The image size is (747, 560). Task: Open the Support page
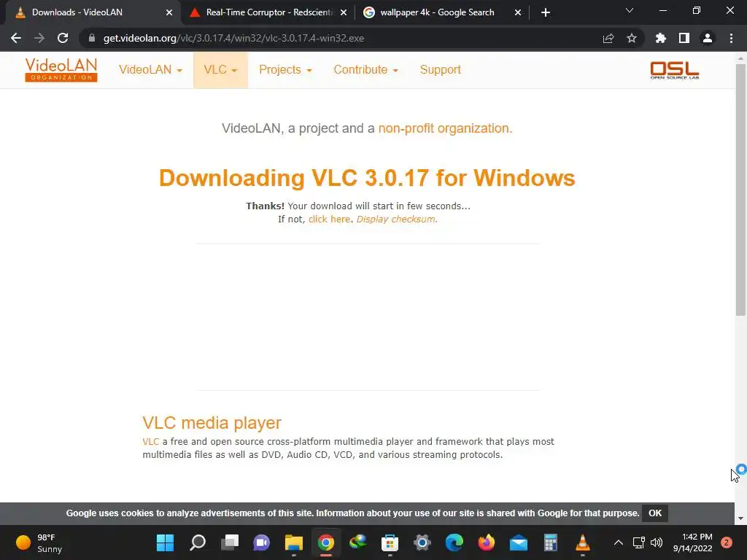tap(440, 70)
